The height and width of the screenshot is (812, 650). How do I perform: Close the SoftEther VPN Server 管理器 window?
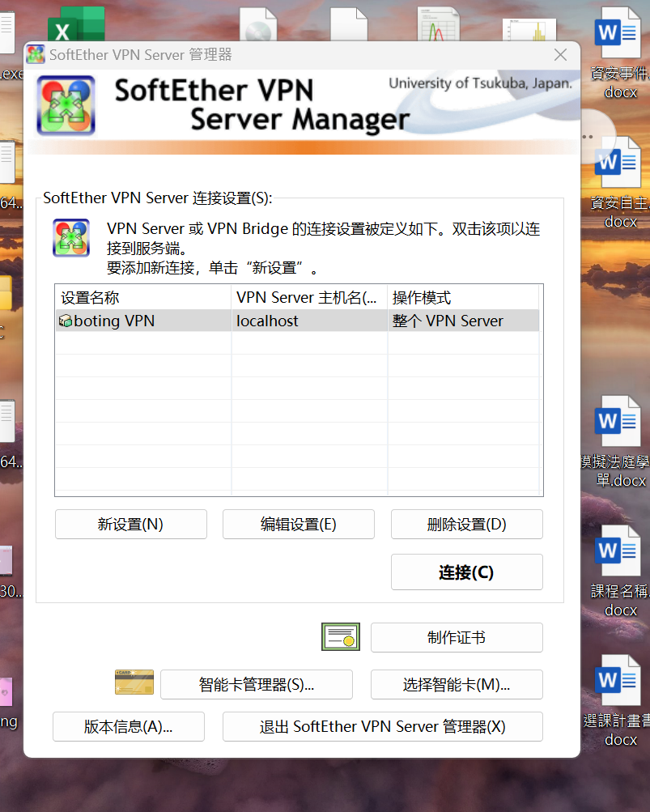point(560,54)
